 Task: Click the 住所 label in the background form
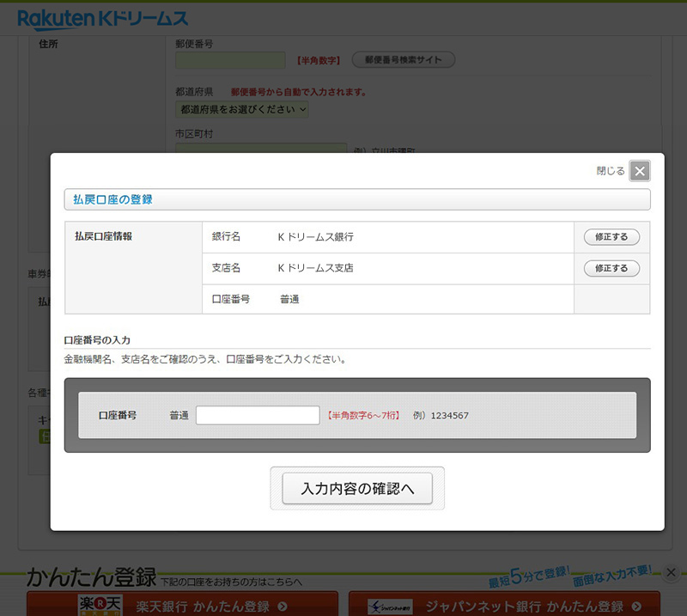tap(49, 44)
